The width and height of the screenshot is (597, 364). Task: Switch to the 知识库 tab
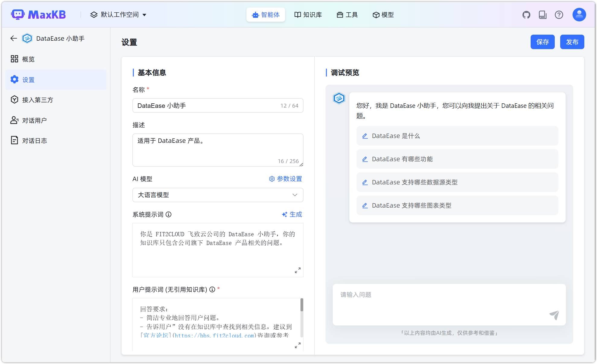308,14
